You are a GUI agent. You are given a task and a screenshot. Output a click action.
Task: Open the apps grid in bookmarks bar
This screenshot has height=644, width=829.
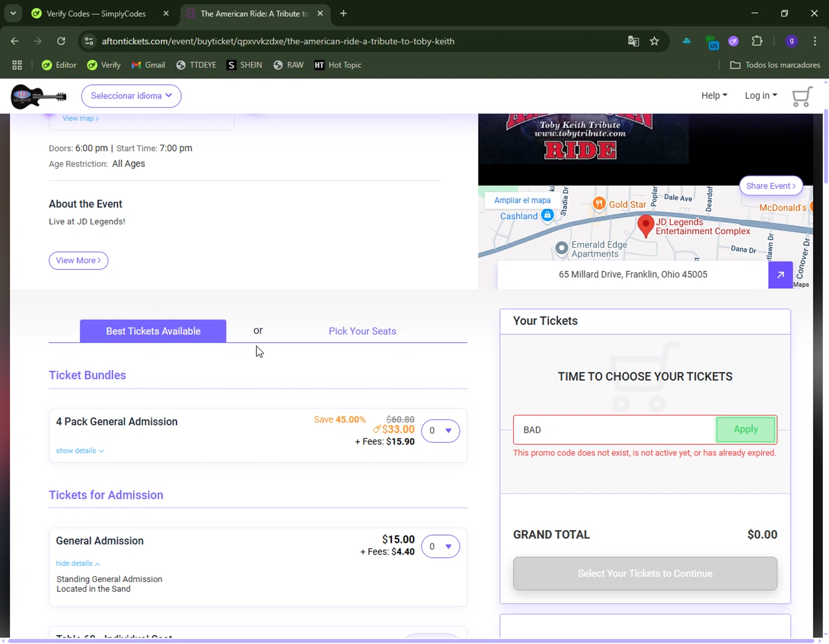(17, 65)
